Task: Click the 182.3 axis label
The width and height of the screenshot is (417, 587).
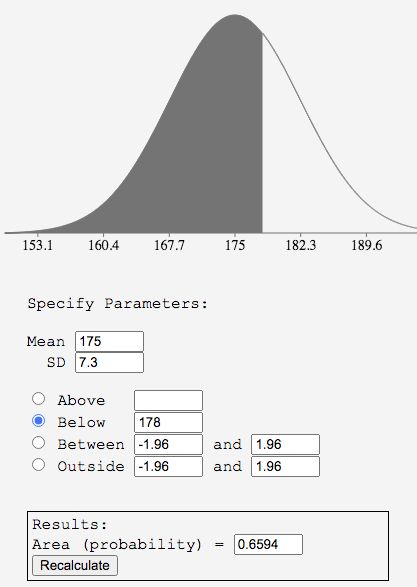Action: pyautogui.click(x=301, y=246)
